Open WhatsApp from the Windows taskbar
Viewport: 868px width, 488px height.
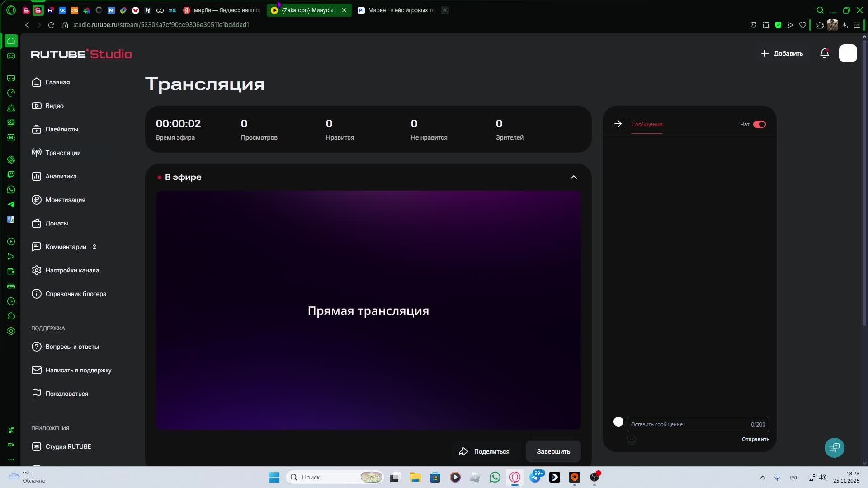pyautogui.click(x=495, y=477)
